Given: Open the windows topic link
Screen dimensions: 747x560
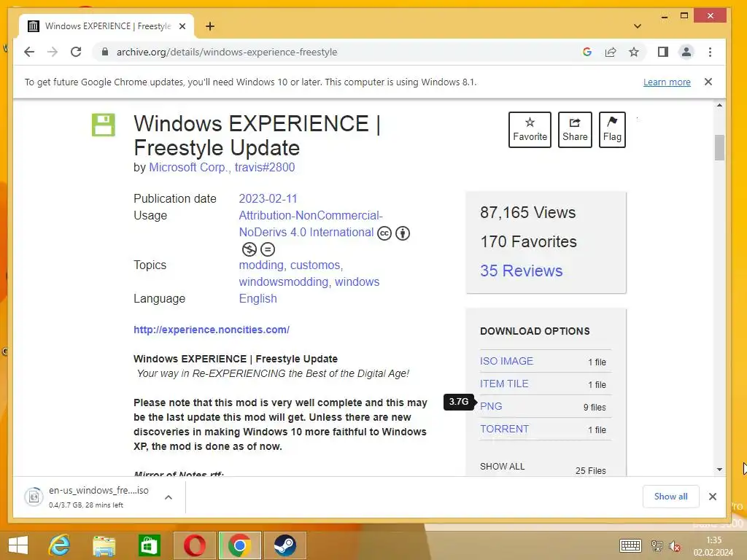Looking at the screenshot, I should click(x=357, y=282).
